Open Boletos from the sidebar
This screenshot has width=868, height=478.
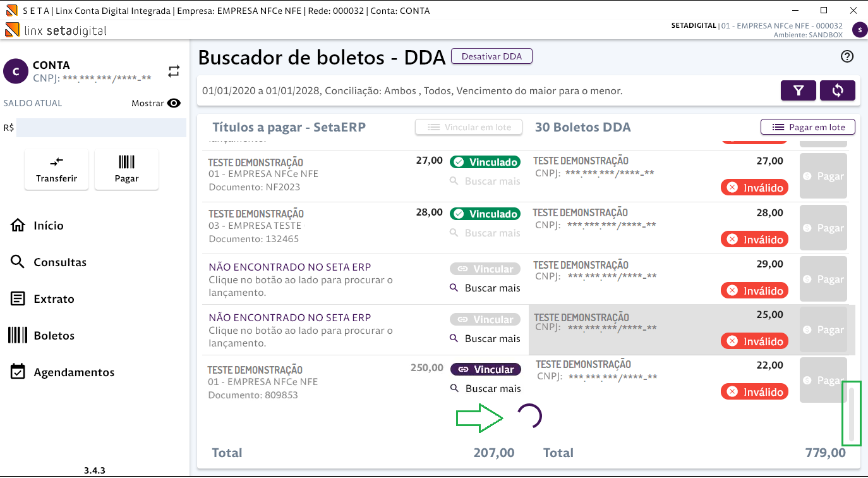[42, 336]
